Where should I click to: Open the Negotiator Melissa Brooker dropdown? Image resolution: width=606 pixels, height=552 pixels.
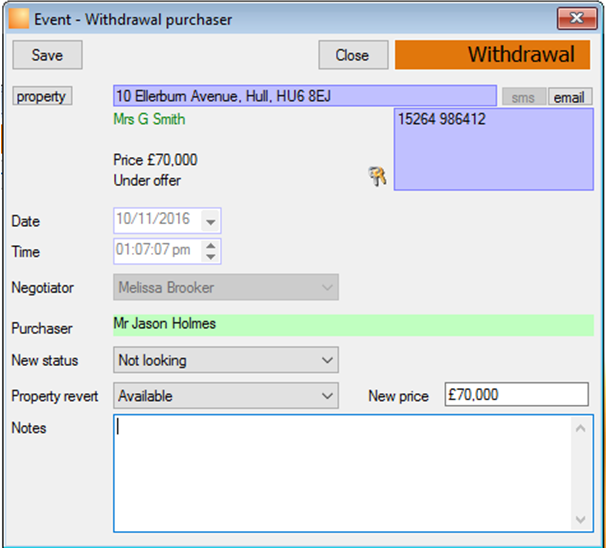click(x=226, y=287)
